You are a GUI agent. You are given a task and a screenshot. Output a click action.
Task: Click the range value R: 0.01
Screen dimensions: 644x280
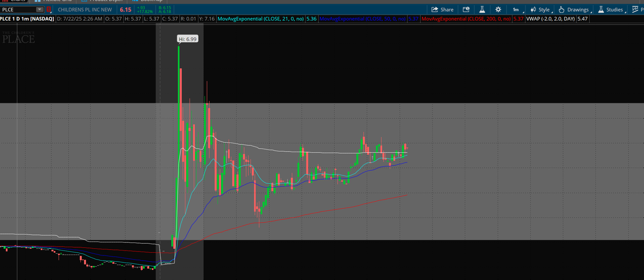[x=188, y=19]
